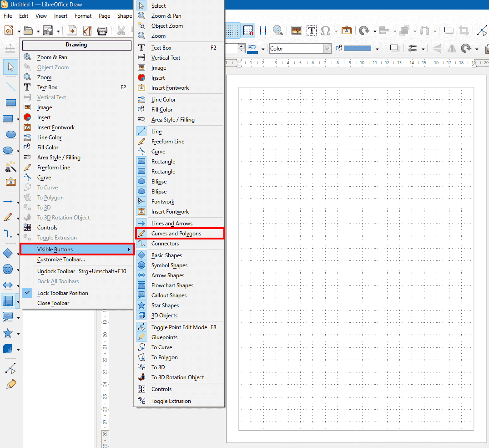489x448 pixels.
Task: Toggle Snap to Grid in the toolbar
Action: (248, 31)
